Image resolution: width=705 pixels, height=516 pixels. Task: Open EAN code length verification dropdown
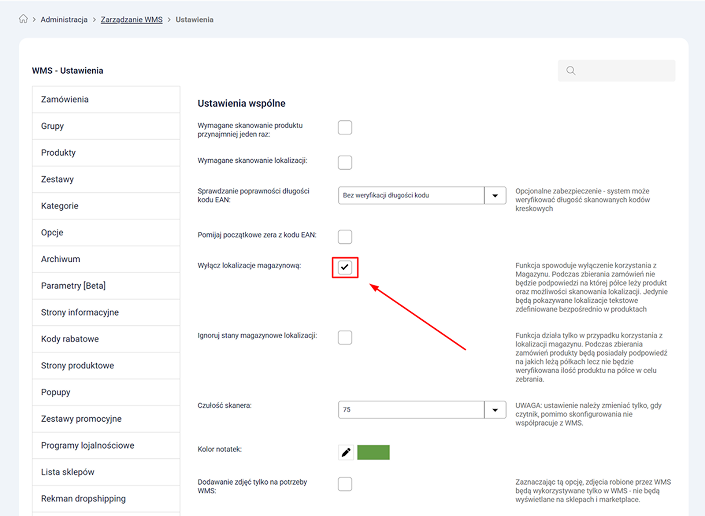coord(496,196)
